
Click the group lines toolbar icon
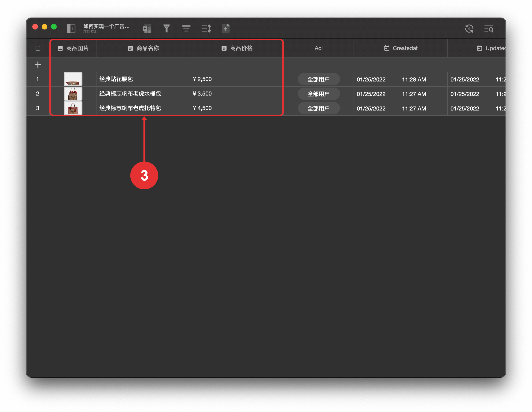(x=186, y=29)
